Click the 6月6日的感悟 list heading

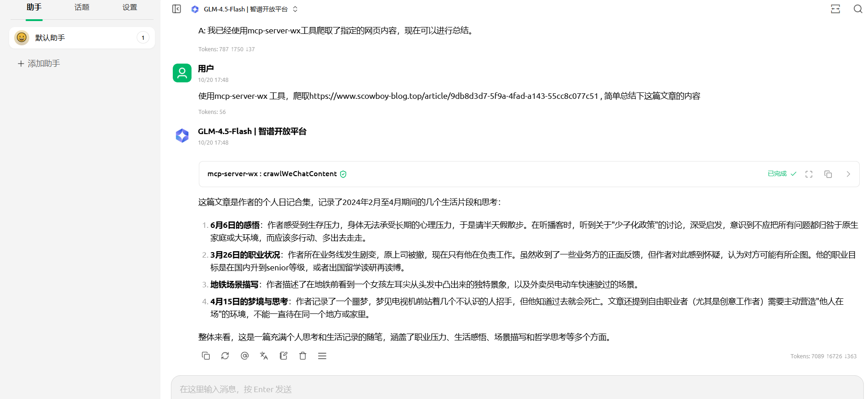(235, 225)
